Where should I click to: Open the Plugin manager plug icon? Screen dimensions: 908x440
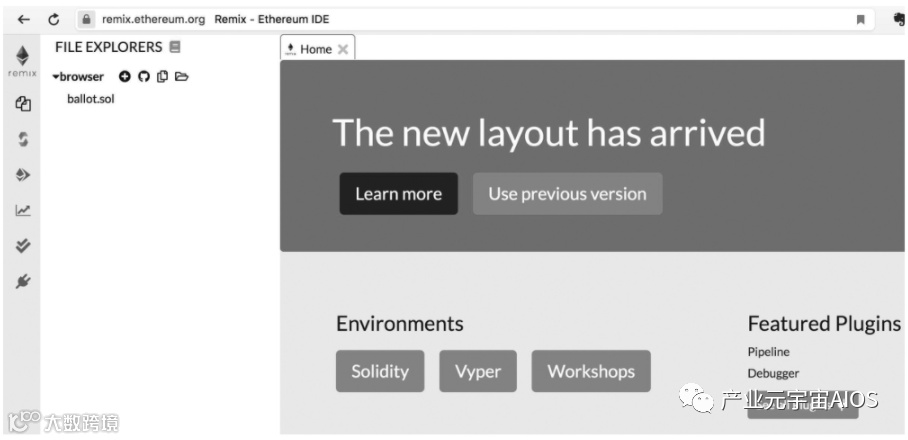click(x=23, y=282)
